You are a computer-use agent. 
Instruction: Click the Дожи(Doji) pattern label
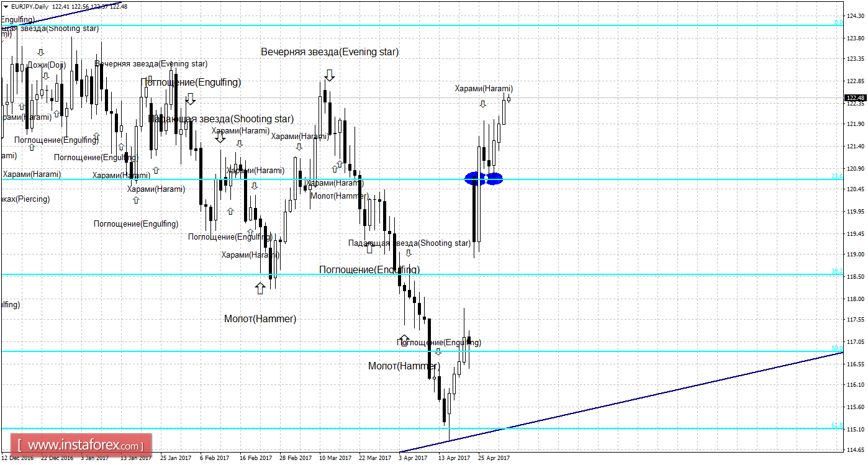point(47,65)
